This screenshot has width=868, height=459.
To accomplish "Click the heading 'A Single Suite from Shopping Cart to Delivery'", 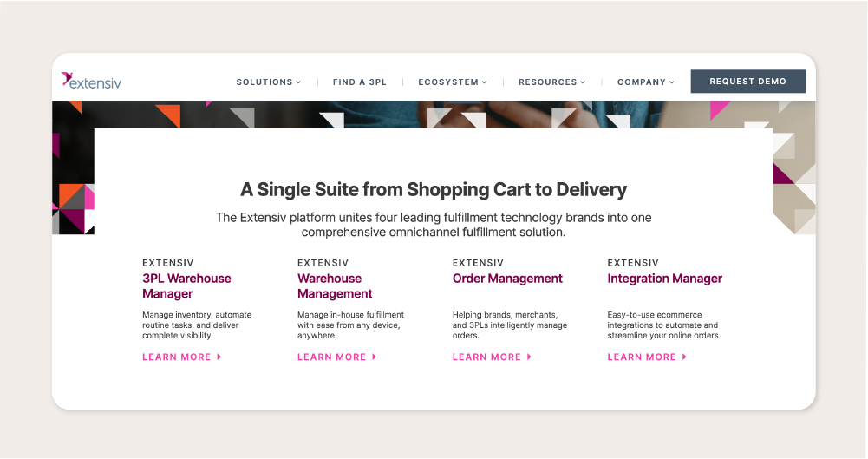I will coord(434,189).
